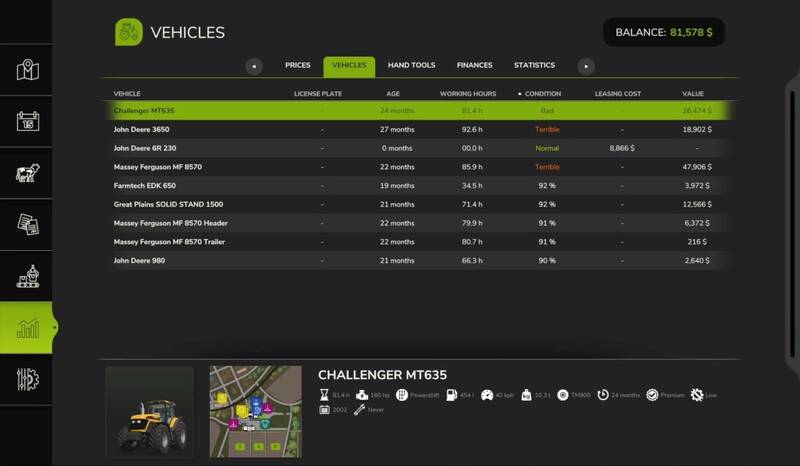The height and width of the screenshot is (466, 800).
Task: Sort by Value column header
Action: click(x=692, y=94)
